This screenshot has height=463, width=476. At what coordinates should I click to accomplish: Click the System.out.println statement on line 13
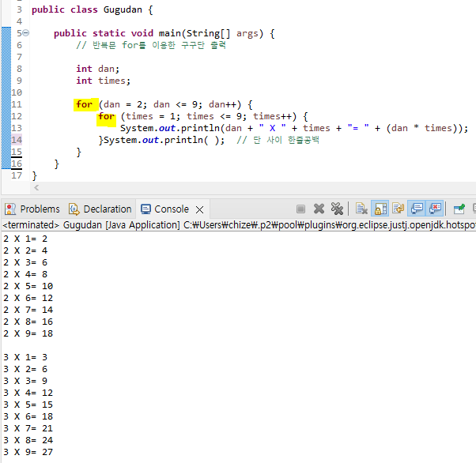click(294, 128)
